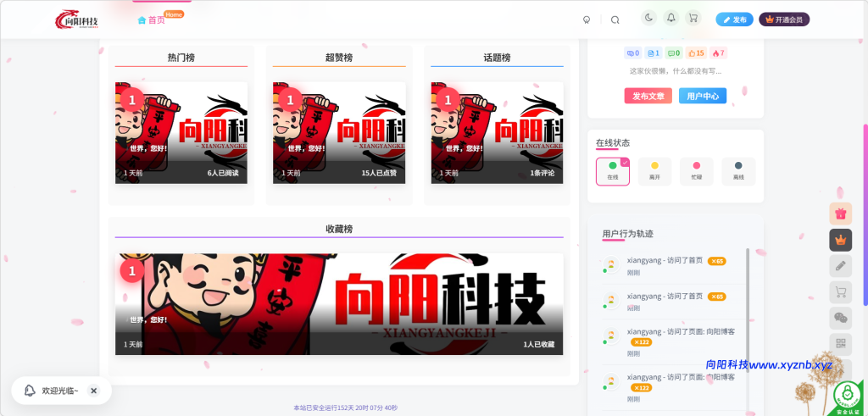The width and height of the screenshot is (868, 416).
Task: Click the 收藏榜 heading
Action: tap(339, 229)
